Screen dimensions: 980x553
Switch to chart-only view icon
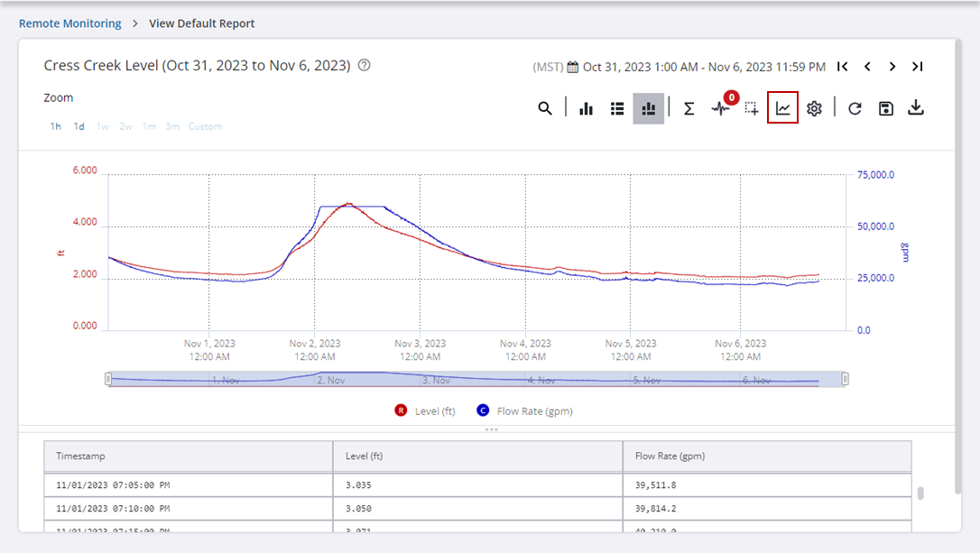pos(587,108)
